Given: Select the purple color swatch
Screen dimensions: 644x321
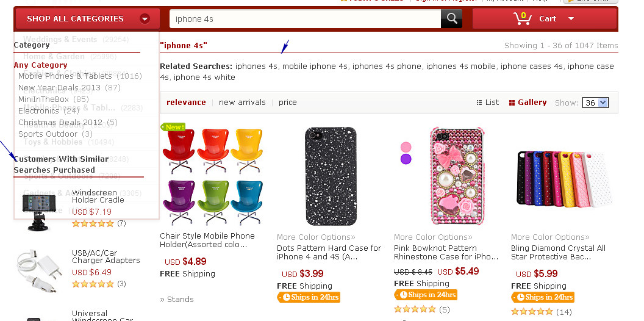Looking at the screenshot, I should tap(406, 159).
